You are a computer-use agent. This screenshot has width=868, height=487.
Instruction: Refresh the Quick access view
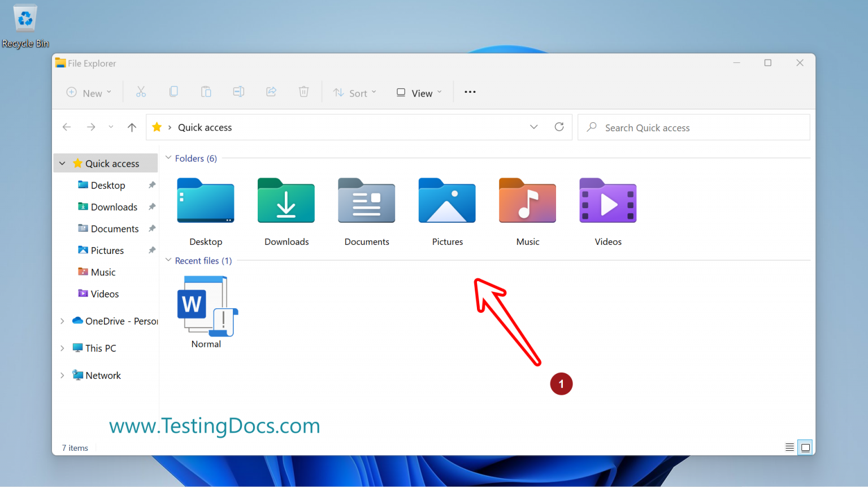coord(559,127)
